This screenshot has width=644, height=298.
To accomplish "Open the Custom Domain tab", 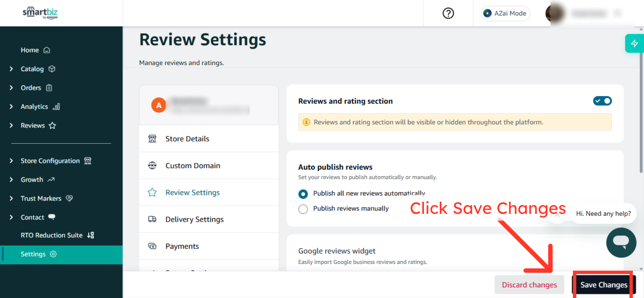I will coord(209,166).
